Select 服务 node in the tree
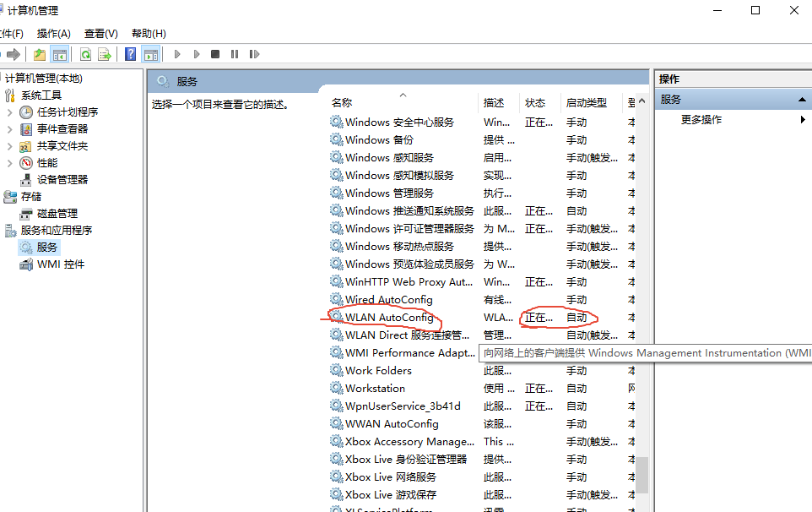 [x=46, y=248]
